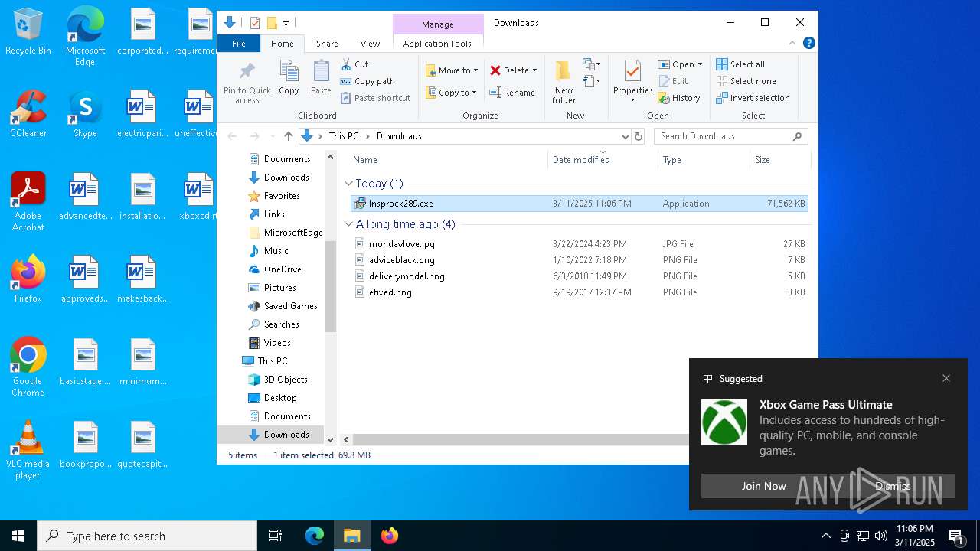Click the Edit button in the ribbon
This screenshot has width=980, height=551.
[x=673, y=81]
